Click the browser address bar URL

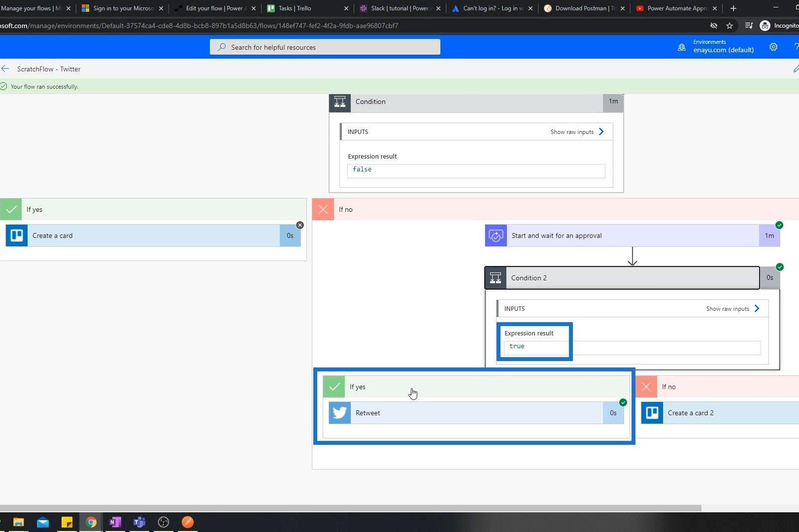click(x=199, y=26)
